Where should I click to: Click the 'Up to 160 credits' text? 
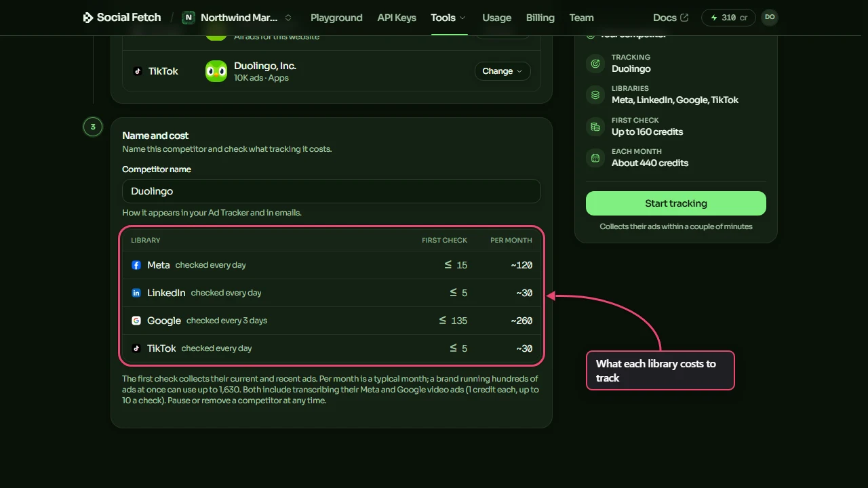(x=647, y=131)
